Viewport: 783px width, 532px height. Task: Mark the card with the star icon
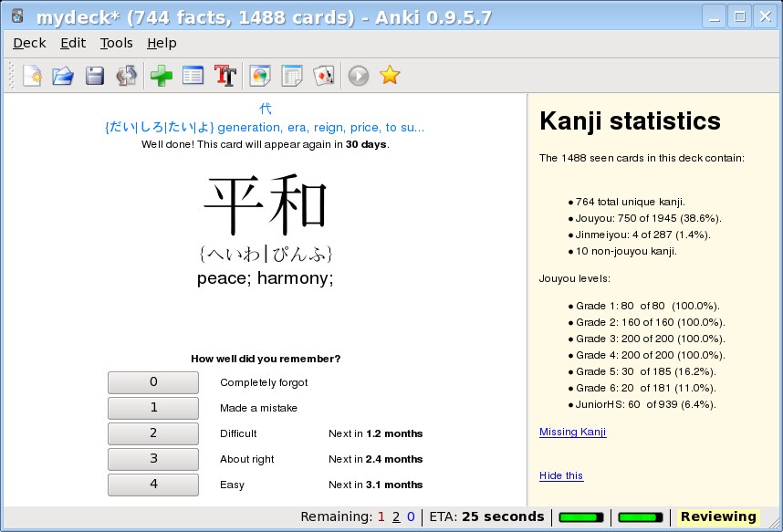(390, 76)
